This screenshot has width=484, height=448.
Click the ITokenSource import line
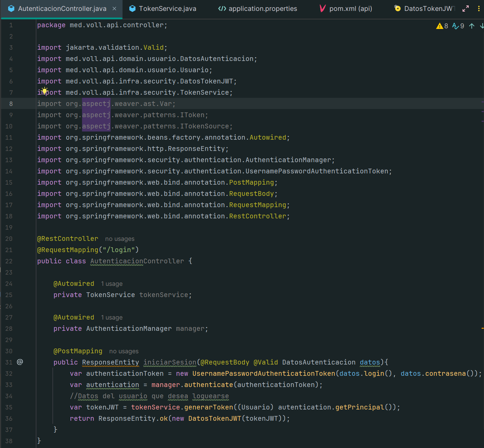click(135, 126)
